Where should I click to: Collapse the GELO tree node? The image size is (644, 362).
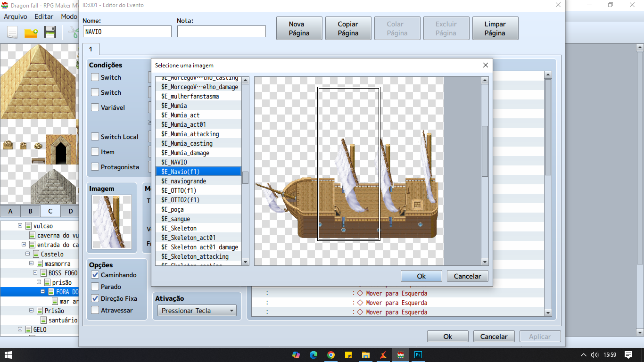20,329
